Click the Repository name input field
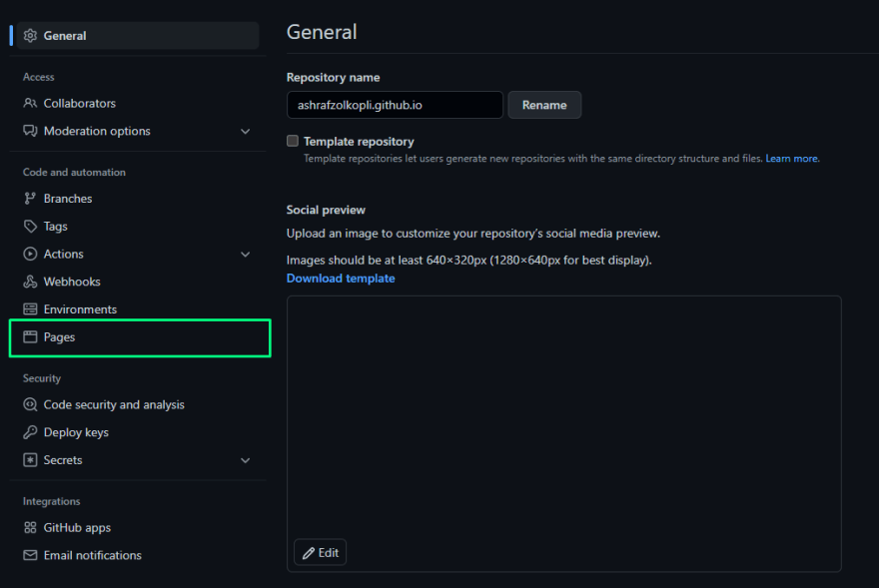The image size is (879, 588). [395, 105]
